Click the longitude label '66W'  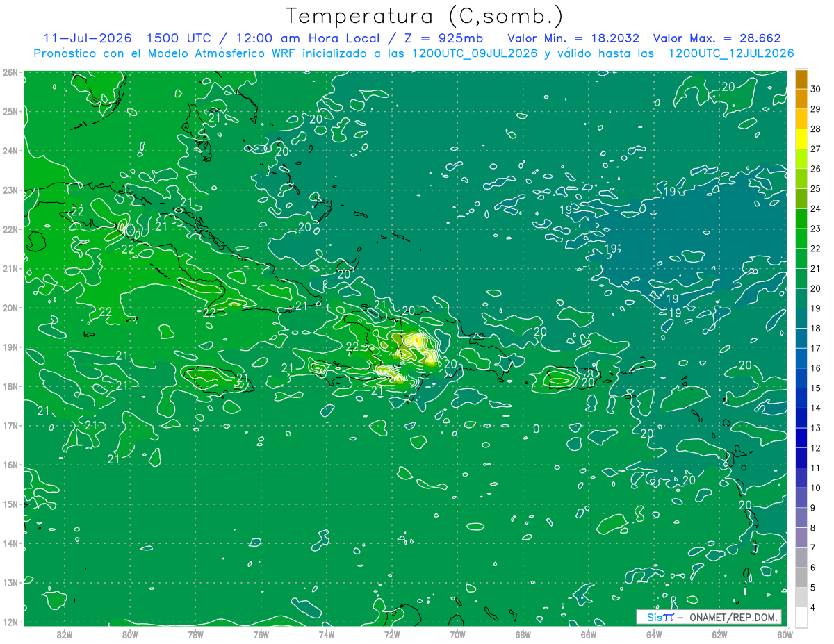click(x=588, y=634)
